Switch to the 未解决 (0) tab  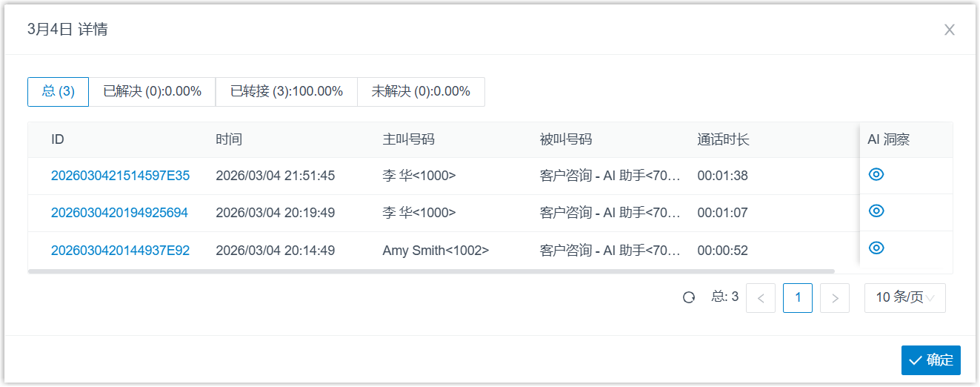tap(421, 92)
